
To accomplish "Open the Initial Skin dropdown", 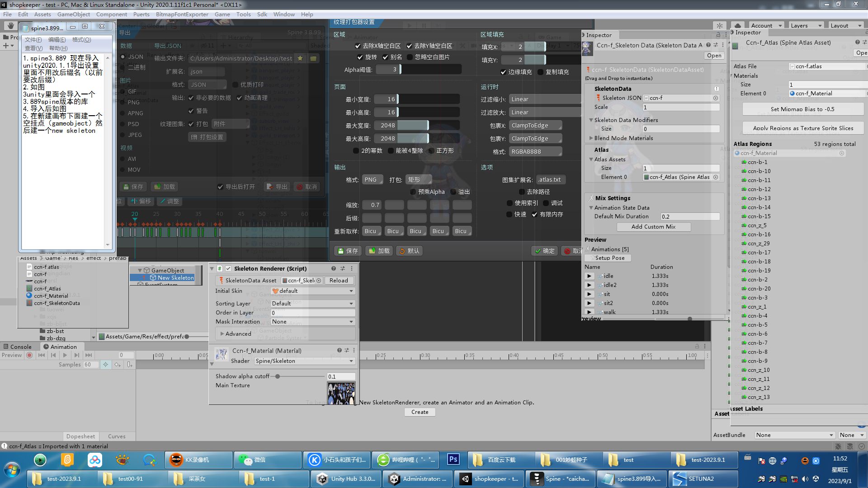I will (x=312, y=291).
